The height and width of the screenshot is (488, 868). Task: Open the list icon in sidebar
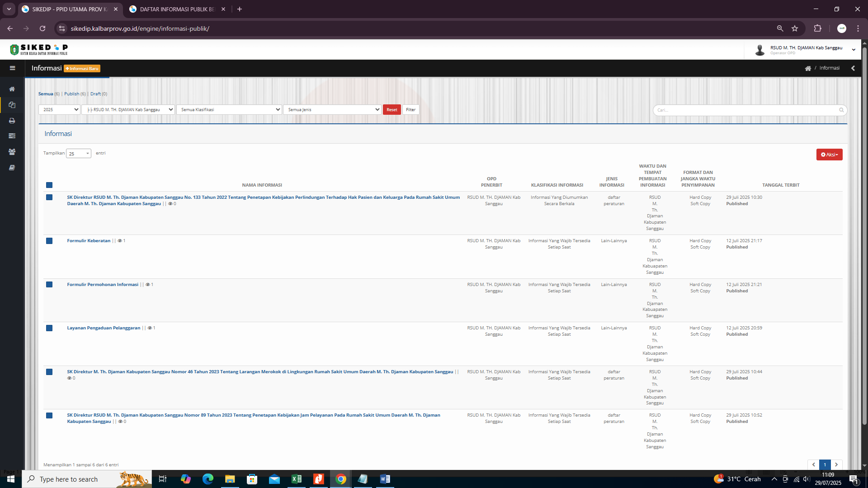(12, 136)
